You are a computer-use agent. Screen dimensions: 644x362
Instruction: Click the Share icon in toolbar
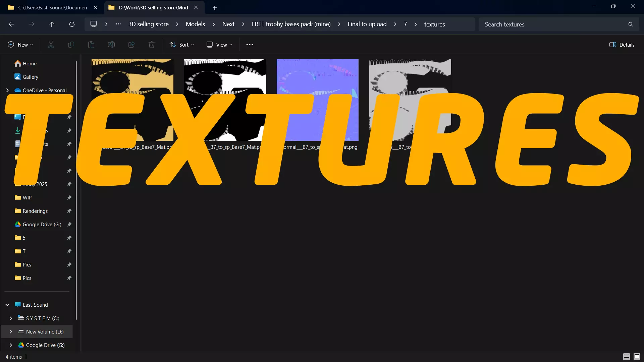point(131,45)
